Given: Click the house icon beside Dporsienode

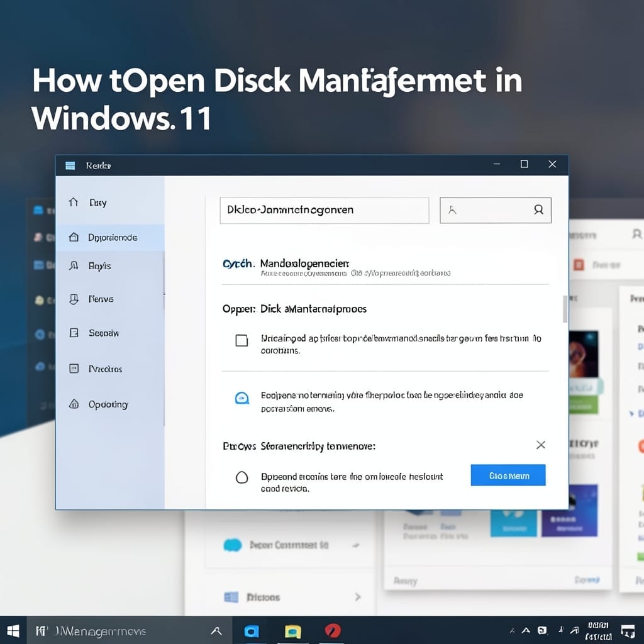Looking at the screenshot, I should click(74, 237).
